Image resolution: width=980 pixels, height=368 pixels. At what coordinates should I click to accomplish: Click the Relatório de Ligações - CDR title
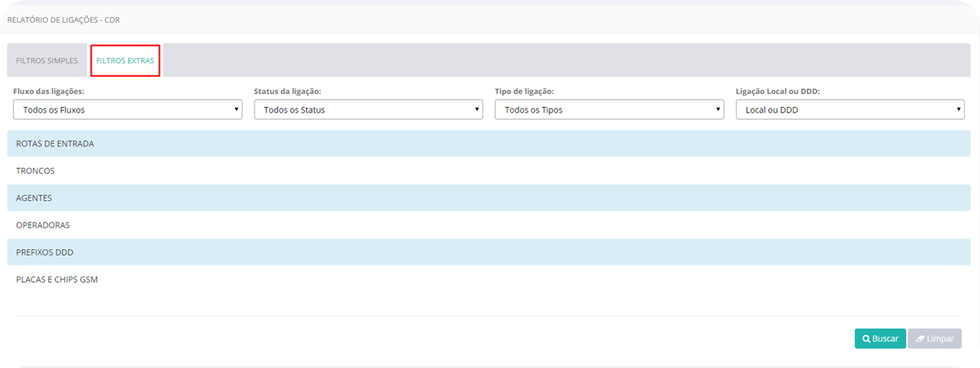[63, 19]
